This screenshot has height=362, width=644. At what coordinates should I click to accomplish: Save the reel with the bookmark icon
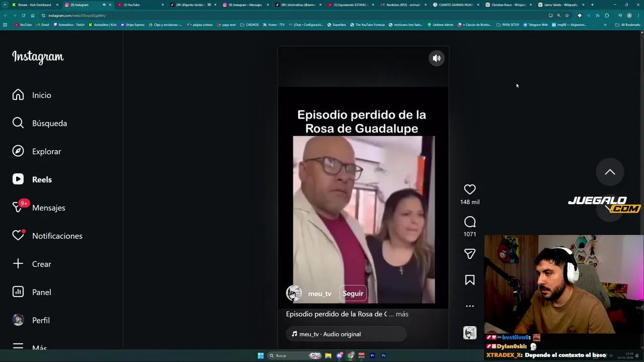[x=469, y=280]
